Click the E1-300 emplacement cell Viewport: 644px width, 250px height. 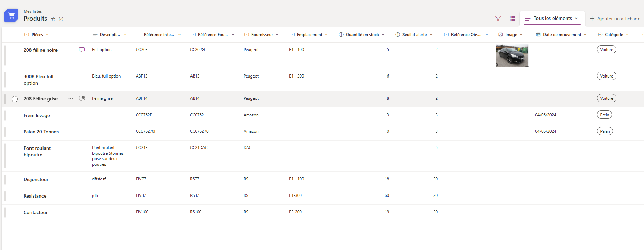[x=295, y=195]
